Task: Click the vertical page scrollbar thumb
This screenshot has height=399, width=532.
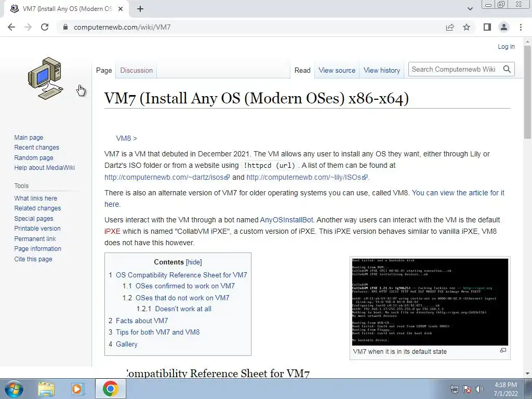Action: coord(528,91)
